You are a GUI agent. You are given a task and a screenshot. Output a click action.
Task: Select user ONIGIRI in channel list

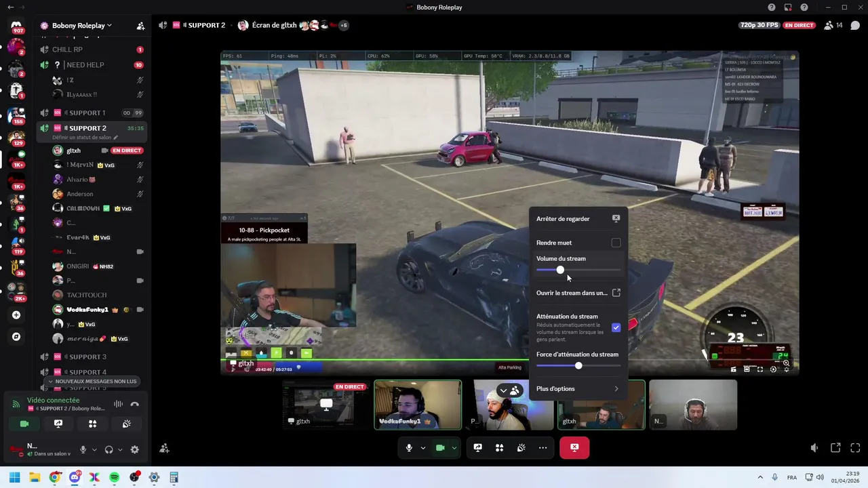[x=98, y=266]
